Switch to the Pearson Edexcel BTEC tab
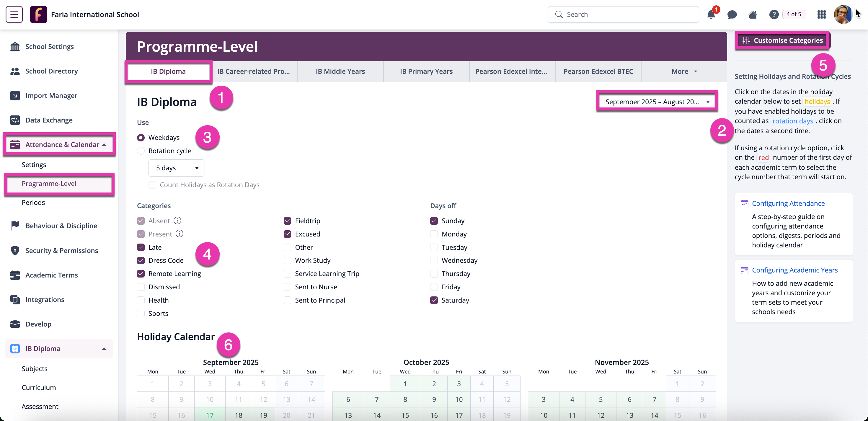The image size is (868, 421). [x=598, y=71]
